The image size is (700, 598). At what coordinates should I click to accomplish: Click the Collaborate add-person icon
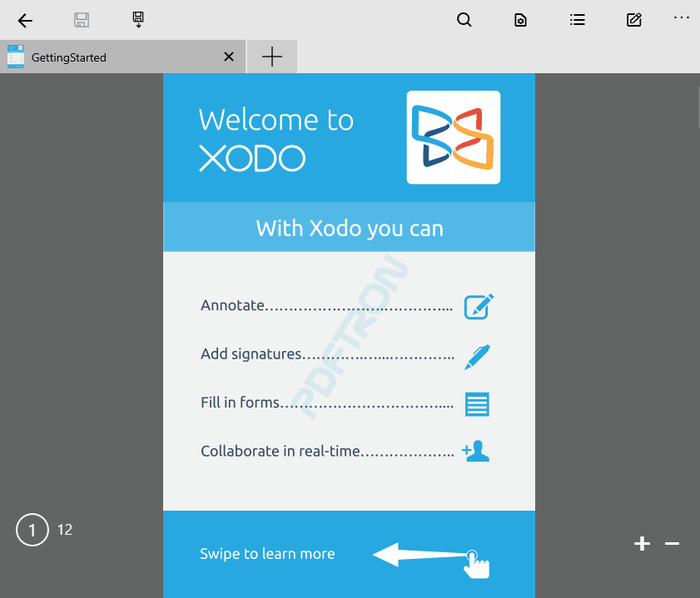pos(475,451)
